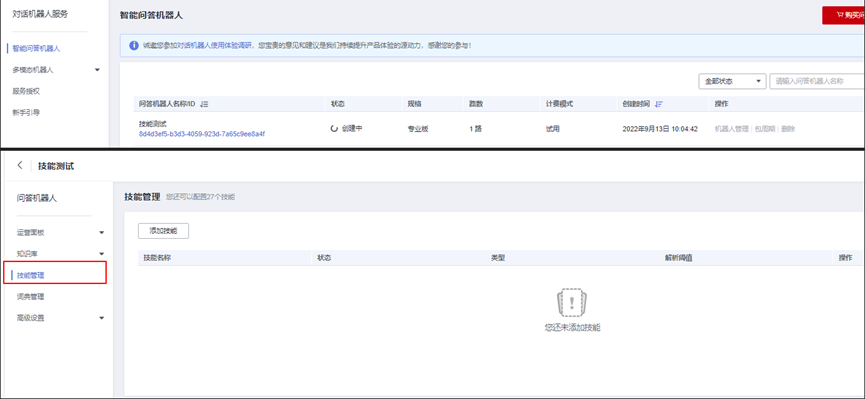The height and width of the screenshot is (399, 865).
Task: Expand the 高级设置 menu arrow
Action: (x=102, y=318)
